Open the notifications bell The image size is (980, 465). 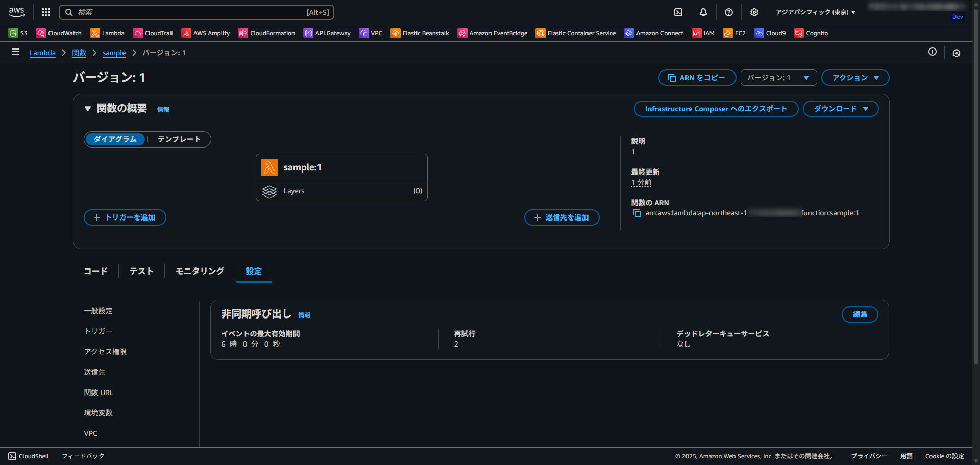tap(703, 12)
